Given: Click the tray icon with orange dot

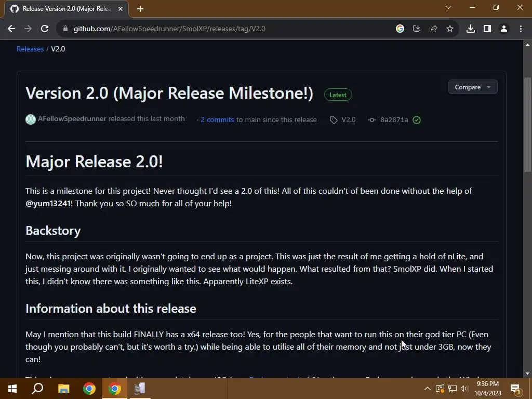Looking at the screenshot, I should [440, 389].
